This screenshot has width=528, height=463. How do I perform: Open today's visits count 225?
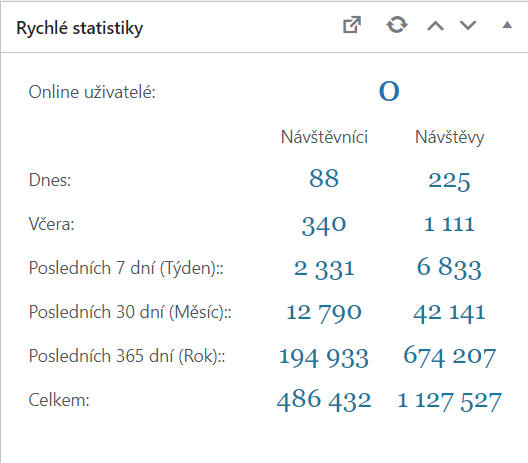(449, 181)
